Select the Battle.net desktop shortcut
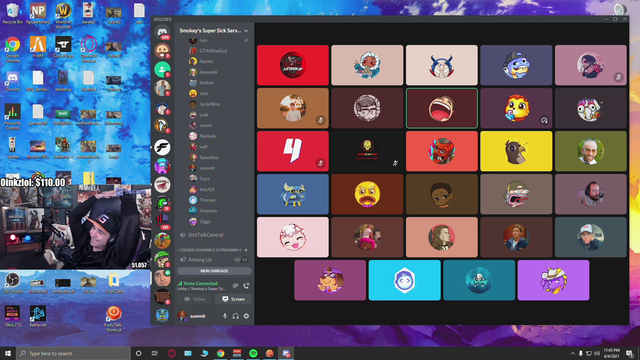 tap(38, 316)
